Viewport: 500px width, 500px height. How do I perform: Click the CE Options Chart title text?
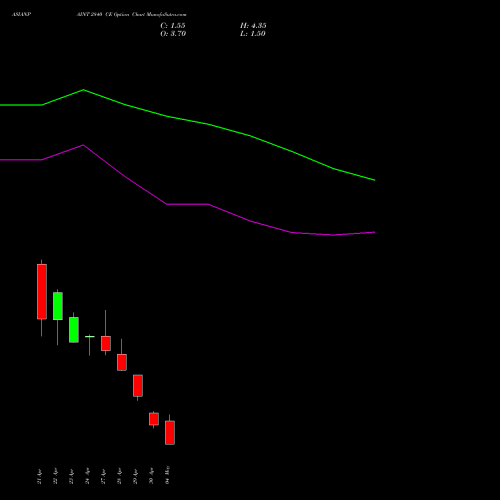pyautogui.click(x=131, y=15)
